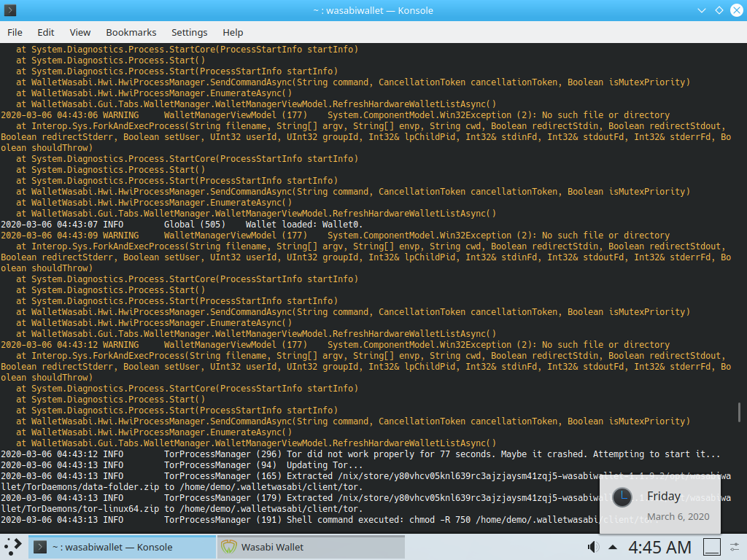
Task: Open the Edit menu
Action: point(46,32)
